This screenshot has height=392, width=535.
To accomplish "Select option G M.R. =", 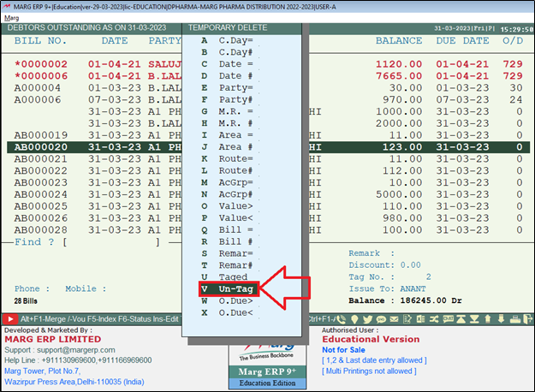I will [x=227, y=111].
